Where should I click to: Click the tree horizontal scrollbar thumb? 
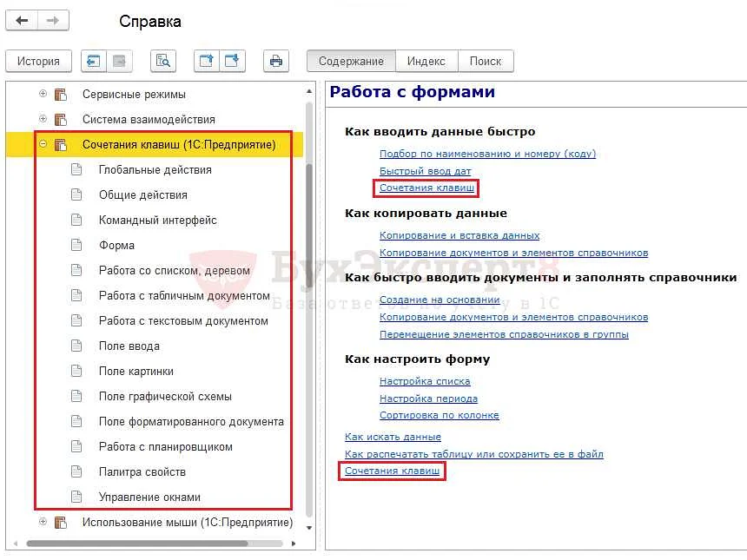137,544
